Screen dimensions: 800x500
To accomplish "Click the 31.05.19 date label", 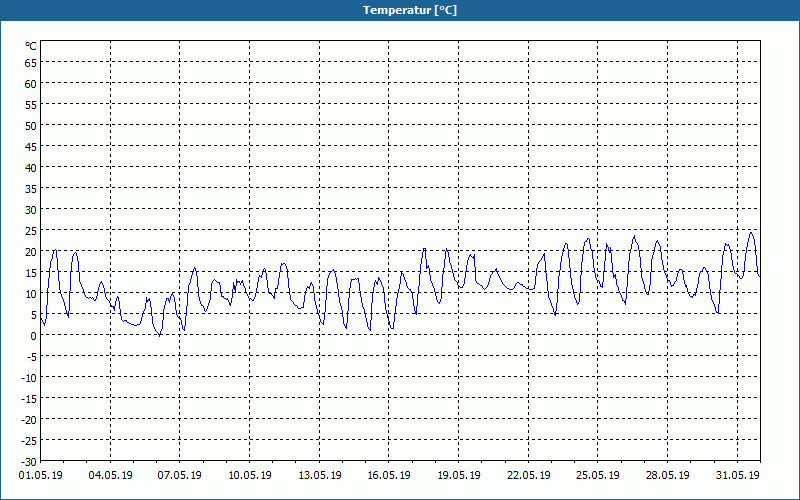I will click(737, 476).
